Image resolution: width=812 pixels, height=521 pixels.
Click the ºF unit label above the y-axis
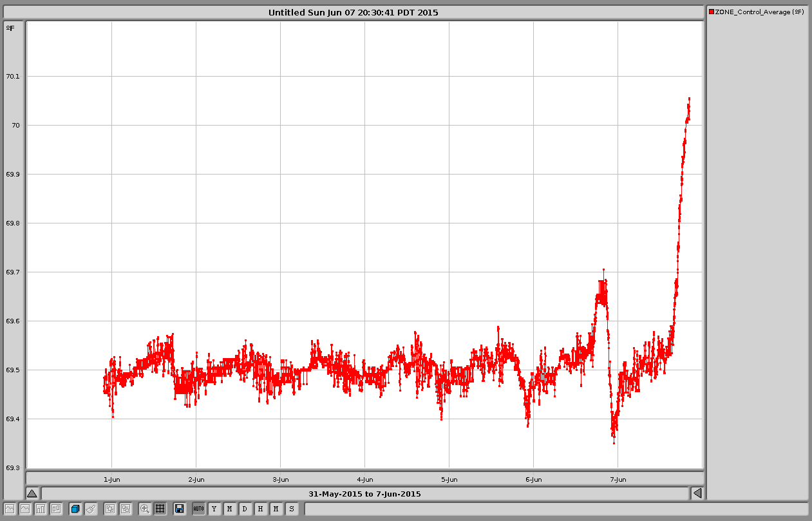tap(10, 28)
